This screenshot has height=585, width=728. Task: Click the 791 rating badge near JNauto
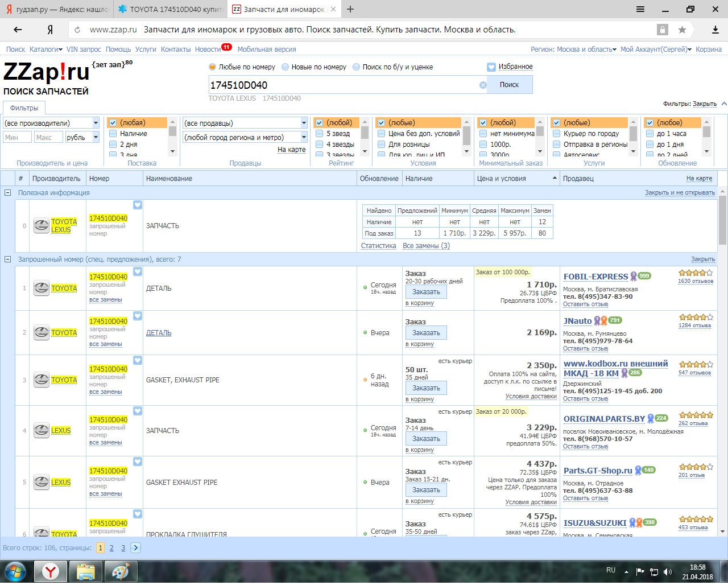[x=615, y=320]
